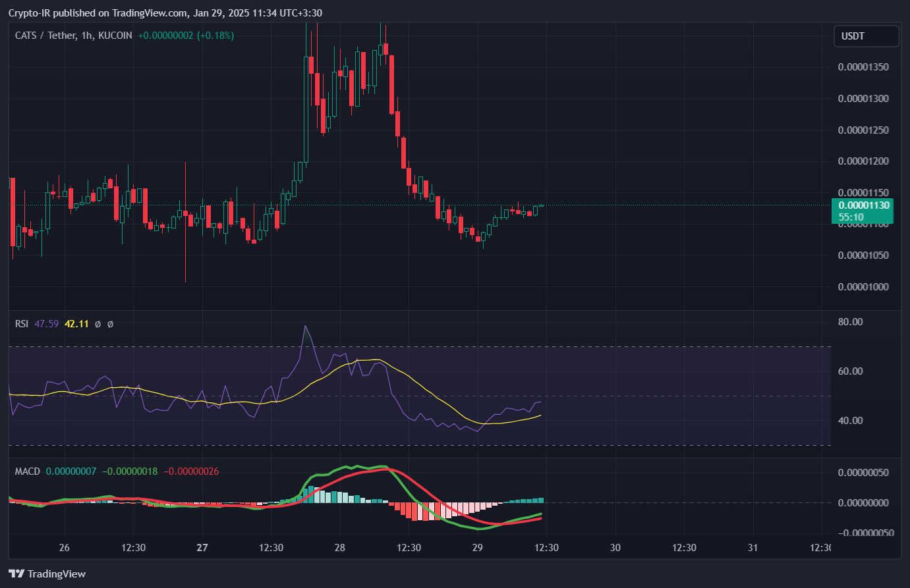
Task: Click the 0.00001000 price axis label
Action: pos(863,287)
